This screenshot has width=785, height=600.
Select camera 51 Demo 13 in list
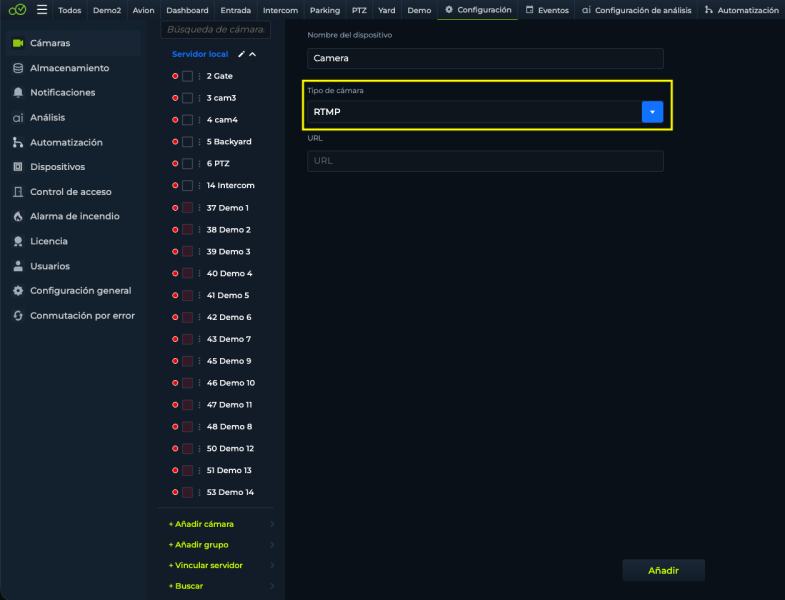[229, 470]
